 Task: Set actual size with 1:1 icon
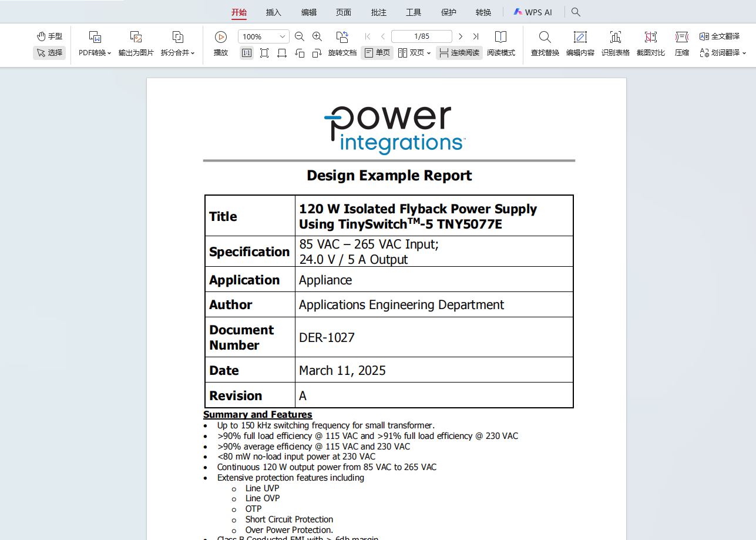247,53
